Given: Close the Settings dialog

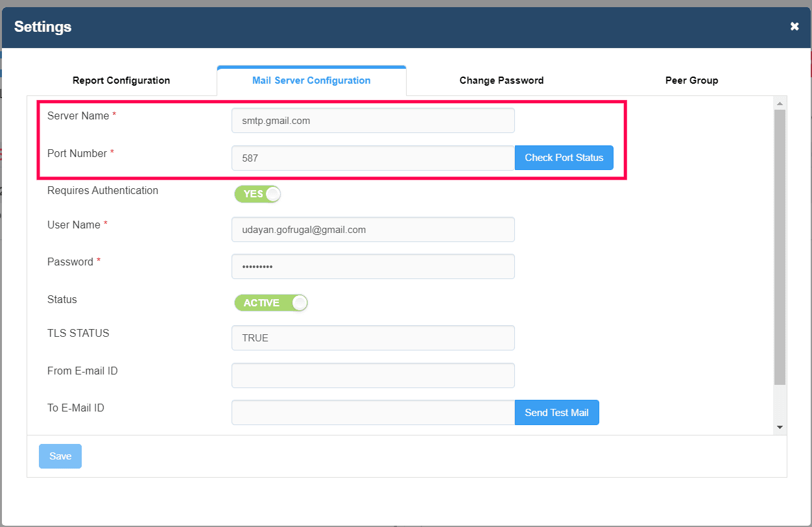Looking at the screenshot, I should (794, 27).
